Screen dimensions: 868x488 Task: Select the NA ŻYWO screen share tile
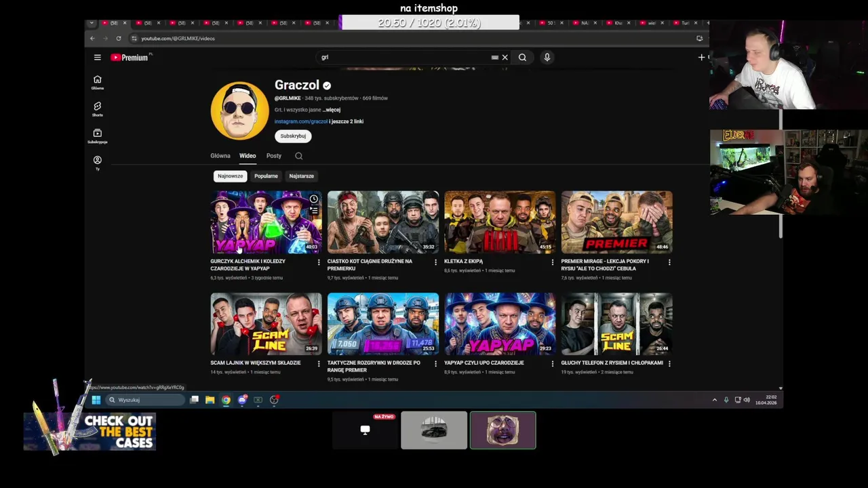point(366,430)
